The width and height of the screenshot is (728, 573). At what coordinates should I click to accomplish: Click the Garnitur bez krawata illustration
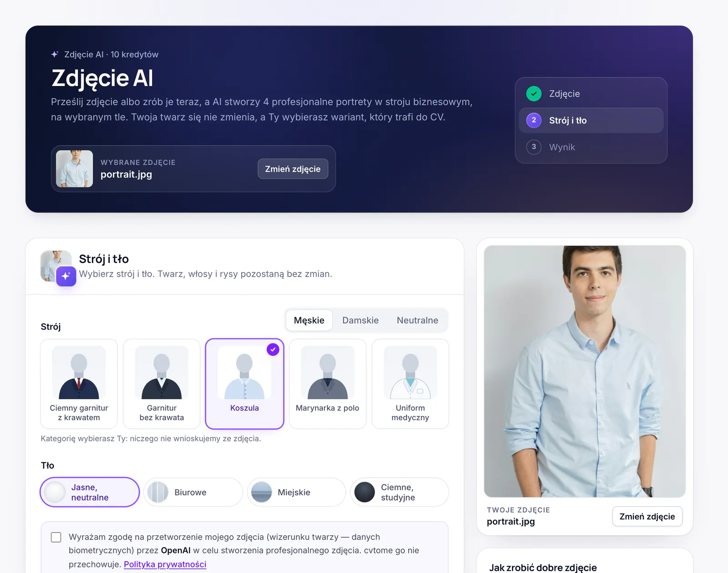[x=162, y=373]
